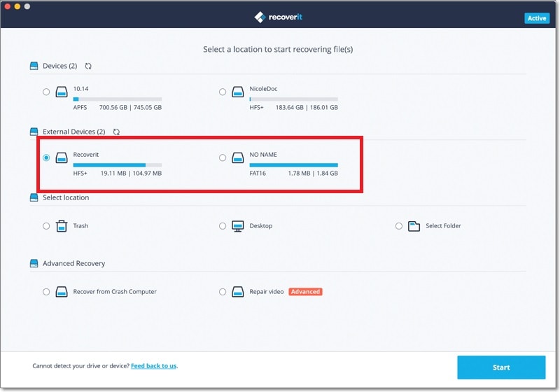Click the Recoverit external drive icon
Screen dimensions: 560x392
coord(62,157)
